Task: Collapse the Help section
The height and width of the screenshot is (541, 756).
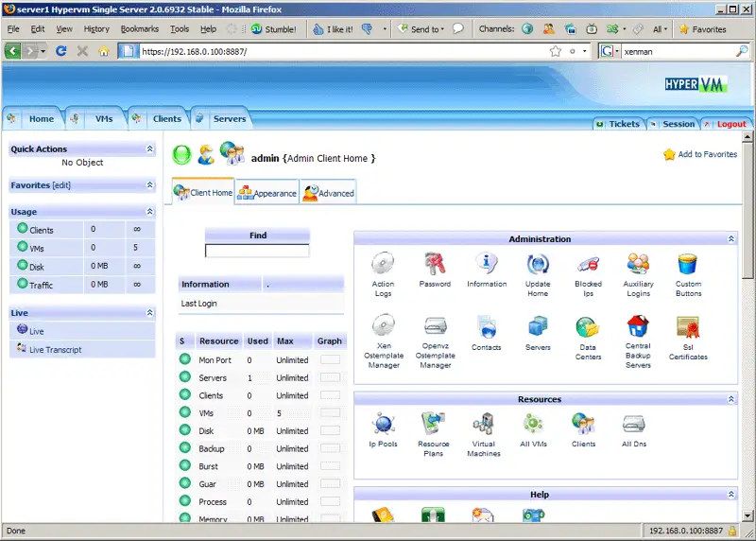Action: (730, 495)
